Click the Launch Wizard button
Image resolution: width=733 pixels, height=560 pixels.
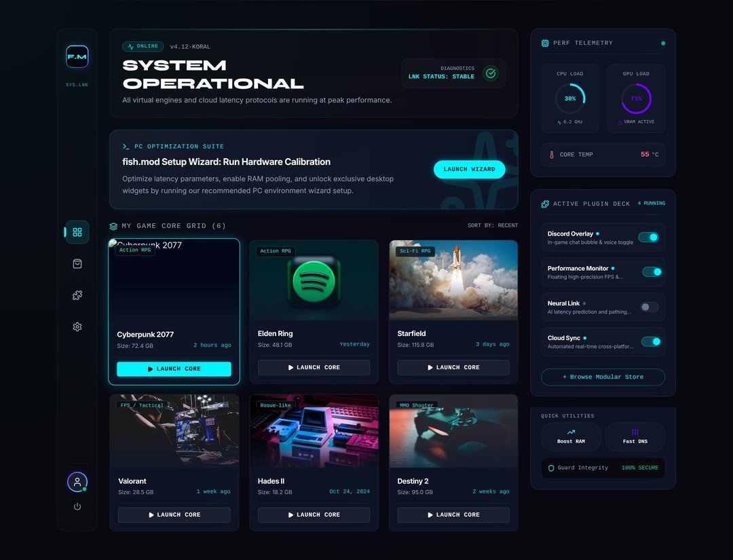tap(470, 169)
